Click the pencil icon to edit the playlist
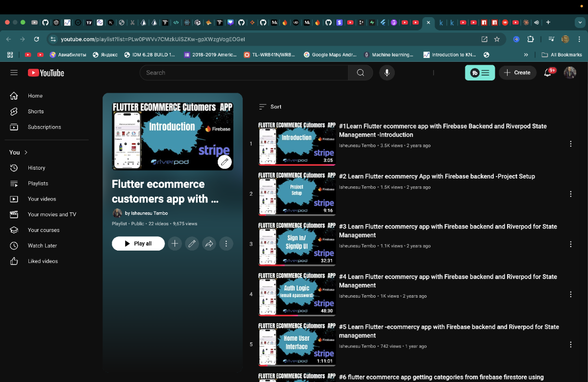Image resolution: width=588 pixels, height=382 pixels. pos(192,243)
